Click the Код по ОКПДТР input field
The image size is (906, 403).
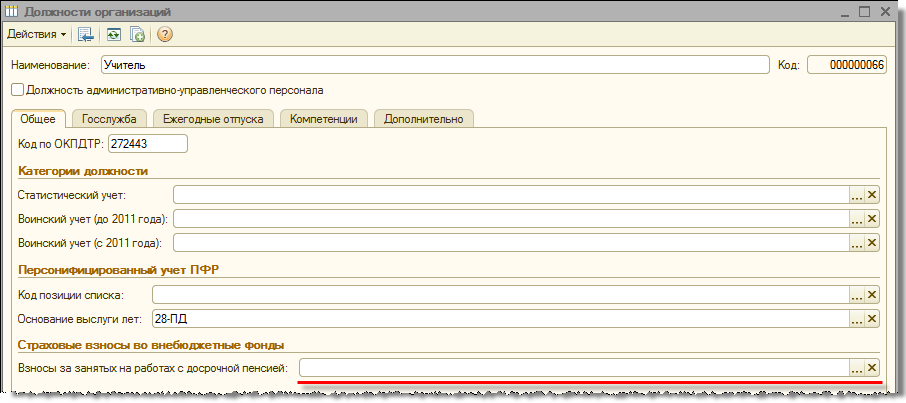(x=148, y=144)
